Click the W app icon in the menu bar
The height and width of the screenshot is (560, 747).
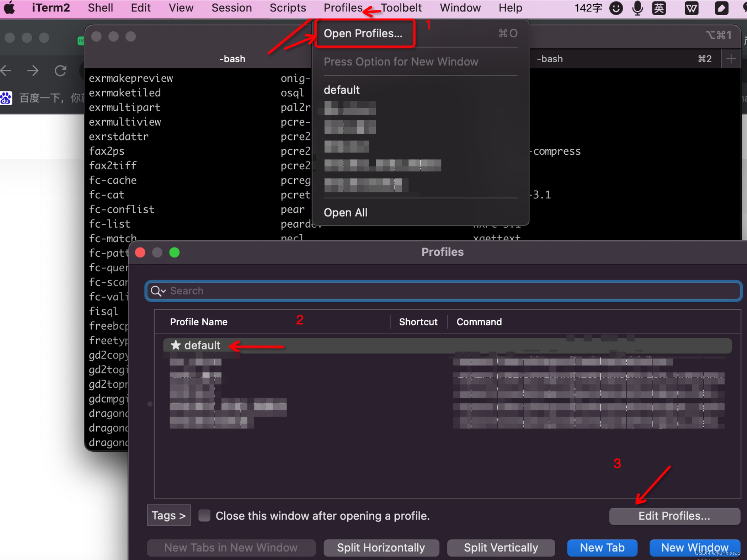(691, 8)
